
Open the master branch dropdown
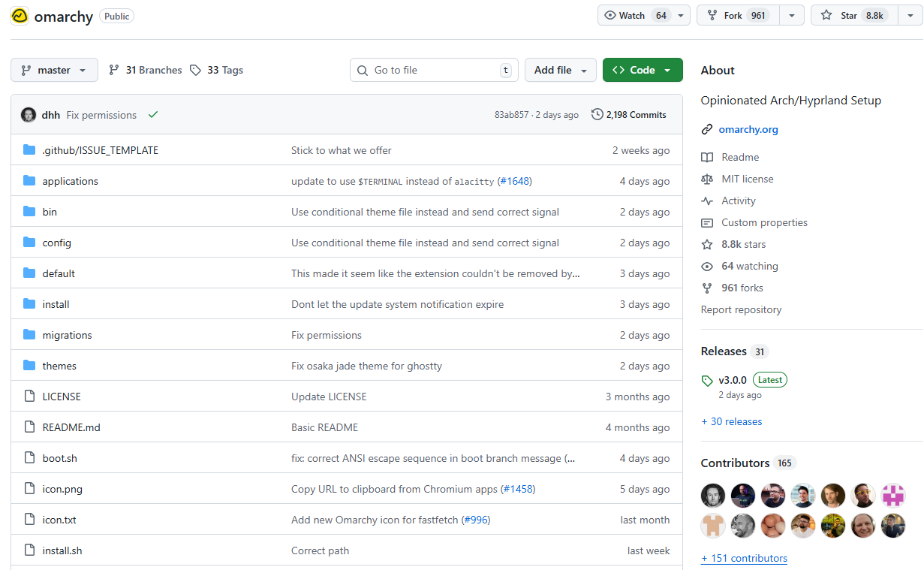point(54,70)
